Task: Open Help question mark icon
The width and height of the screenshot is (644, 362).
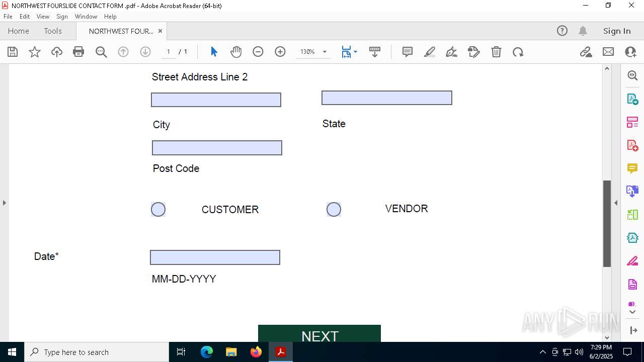Action: pos(562,31)
